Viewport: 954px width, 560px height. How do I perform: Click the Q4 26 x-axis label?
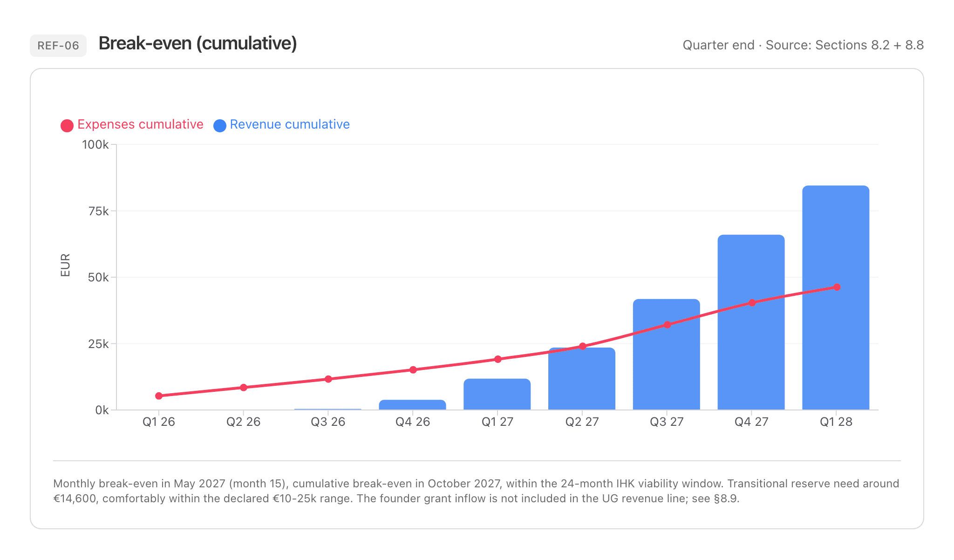pos(413,422)
